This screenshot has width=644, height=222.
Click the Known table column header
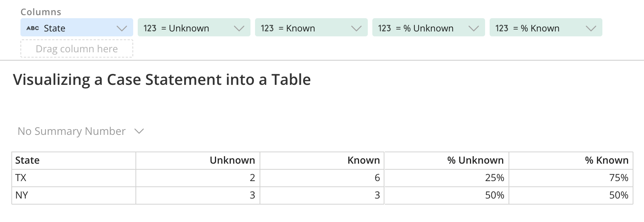pyautogui.click(x=363, y=160)
